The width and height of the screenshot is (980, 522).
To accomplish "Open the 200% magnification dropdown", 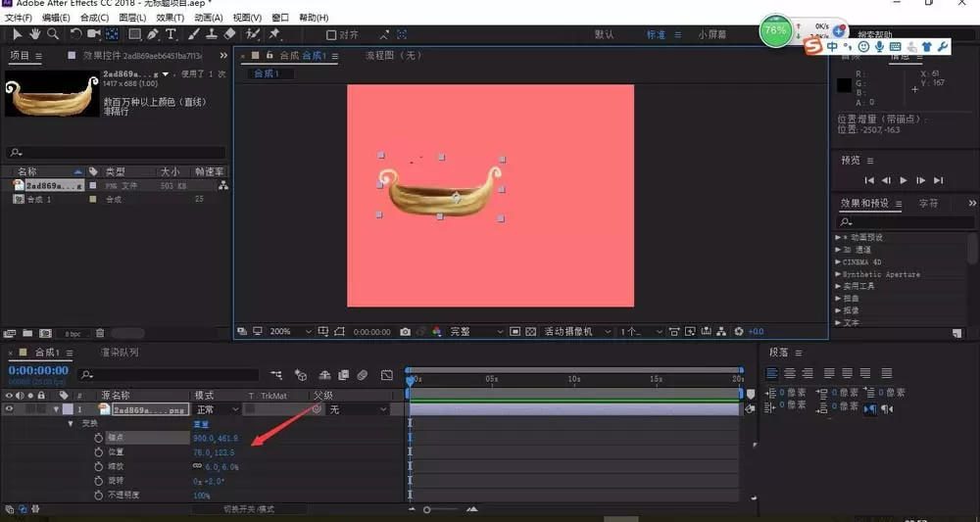I will [x=291, y=332].
